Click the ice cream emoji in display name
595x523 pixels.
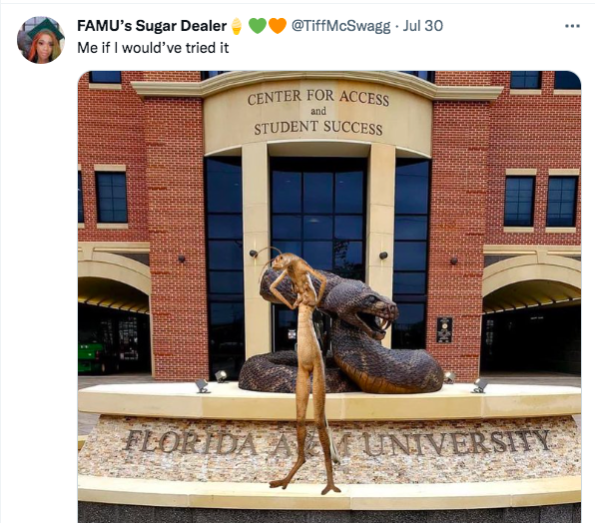click(236, 26)
